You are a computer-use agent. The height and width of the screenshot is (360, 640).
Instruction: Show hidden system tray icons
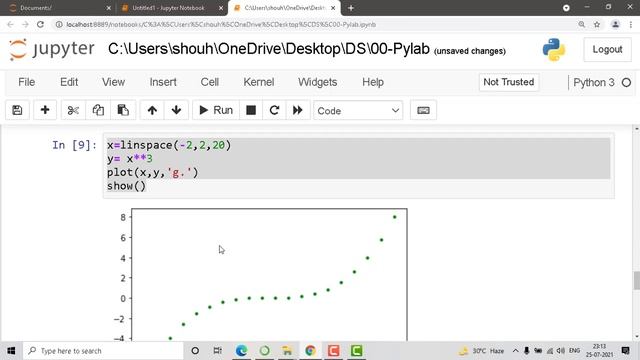click(x=516, y=351)
